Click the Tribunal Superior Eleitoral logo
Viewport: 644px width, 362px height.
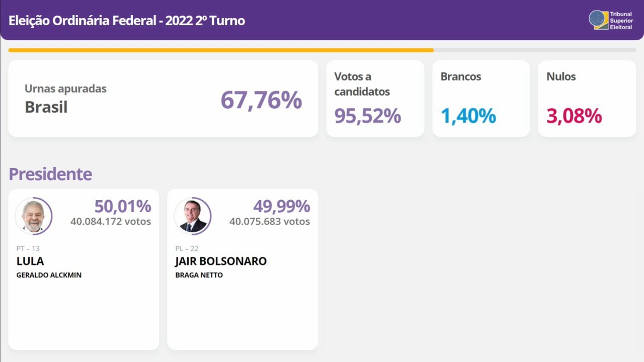click(x=610, y=20)
